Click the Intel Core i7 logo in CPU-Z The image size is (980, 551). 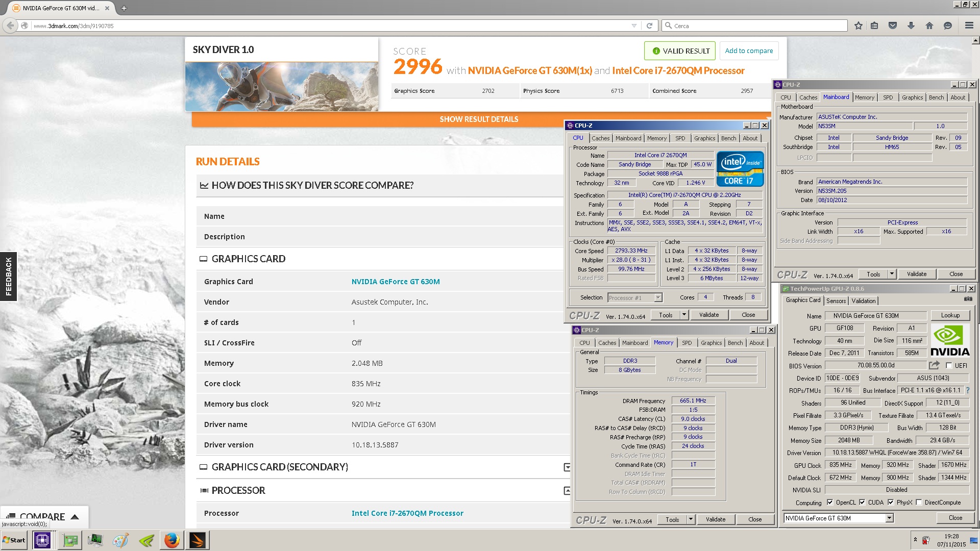click(x=740, y=168)
